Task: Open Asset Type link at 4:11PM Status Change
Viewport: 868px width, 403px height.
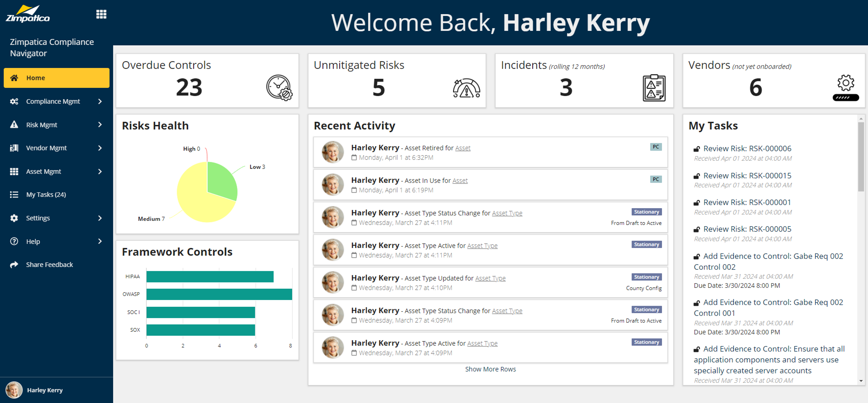Action: point(507,213)
